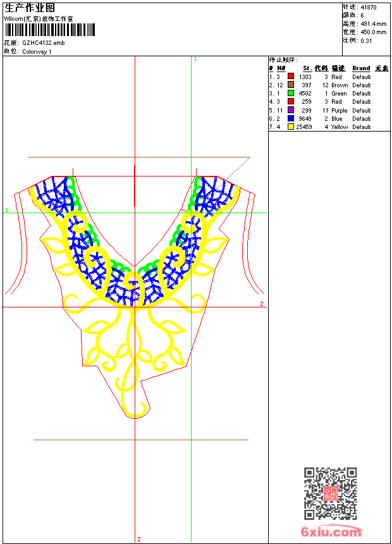Click the red swatch for stop 1
392x544 pixels.
pos(291,77)
